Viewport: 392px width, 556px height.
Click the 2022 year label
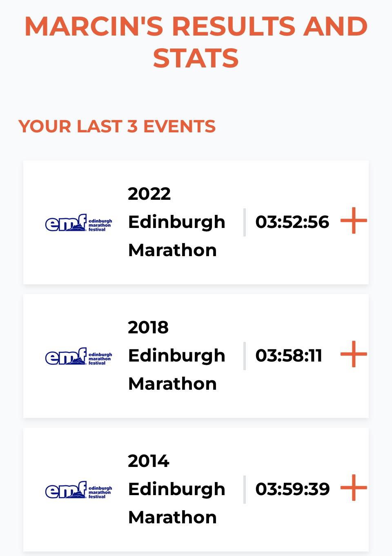pos(149,194)
